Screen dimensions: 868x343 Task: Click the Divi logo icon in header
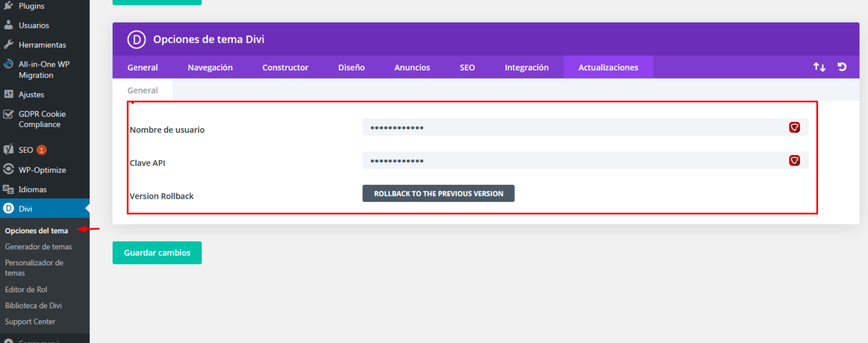pos(136,39)
